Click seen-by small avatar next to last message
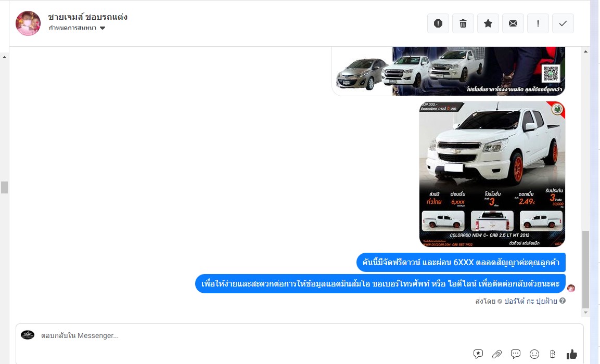The height and width of the screenshot is (364, 600). tap(571, 288)
